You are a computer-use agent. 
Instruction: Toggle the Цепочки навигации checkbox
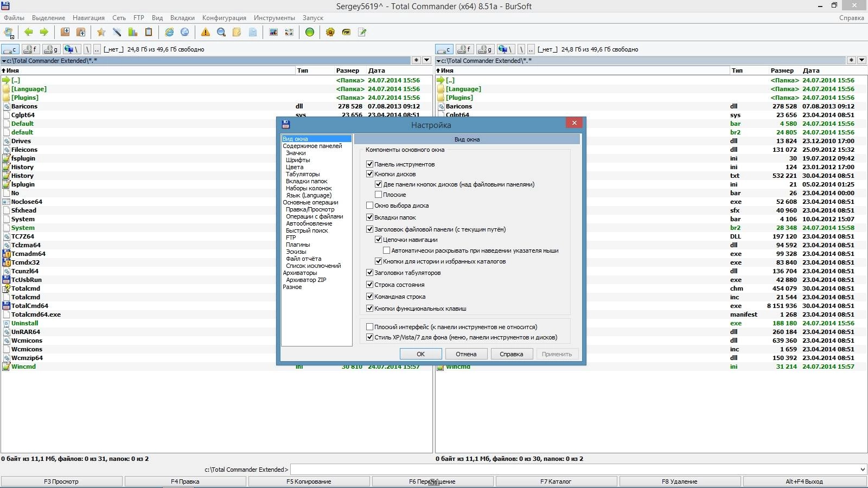pos(378,240)
